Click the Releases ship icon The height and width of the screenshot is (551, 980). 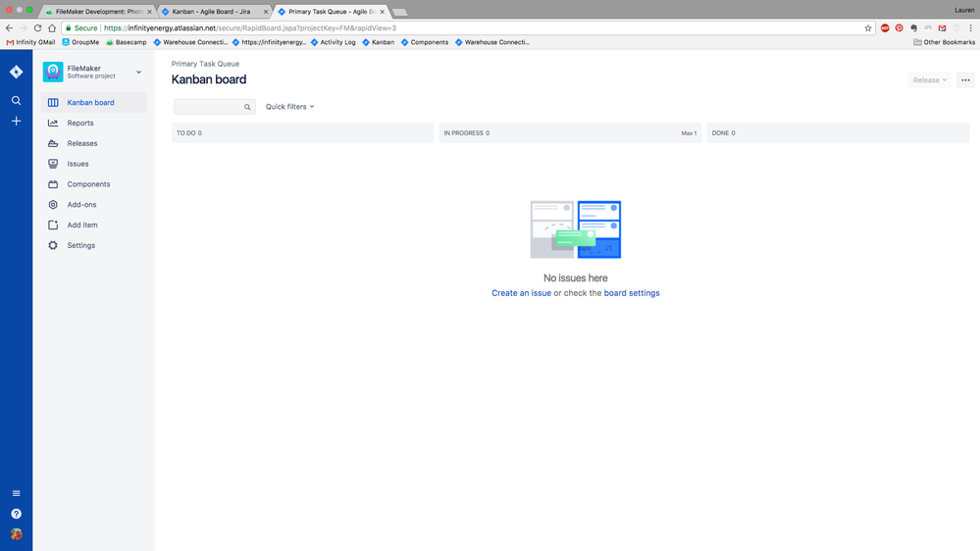coord(53,144)
